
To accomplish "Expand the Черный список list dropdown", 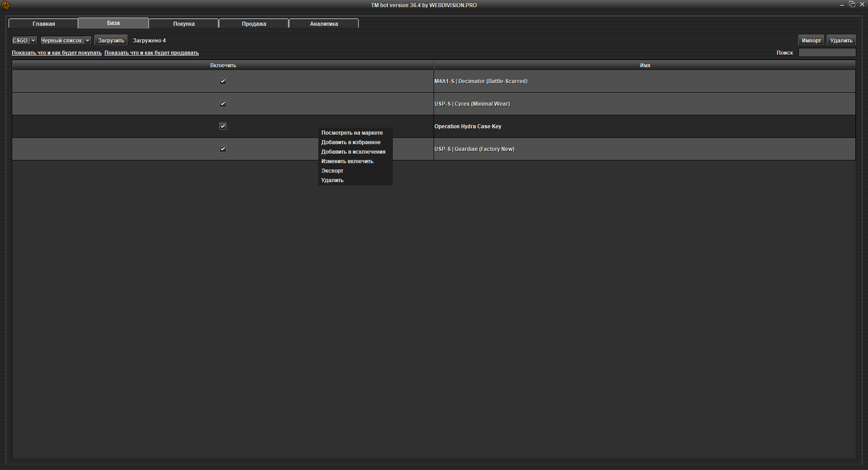I will pos(66,41).
